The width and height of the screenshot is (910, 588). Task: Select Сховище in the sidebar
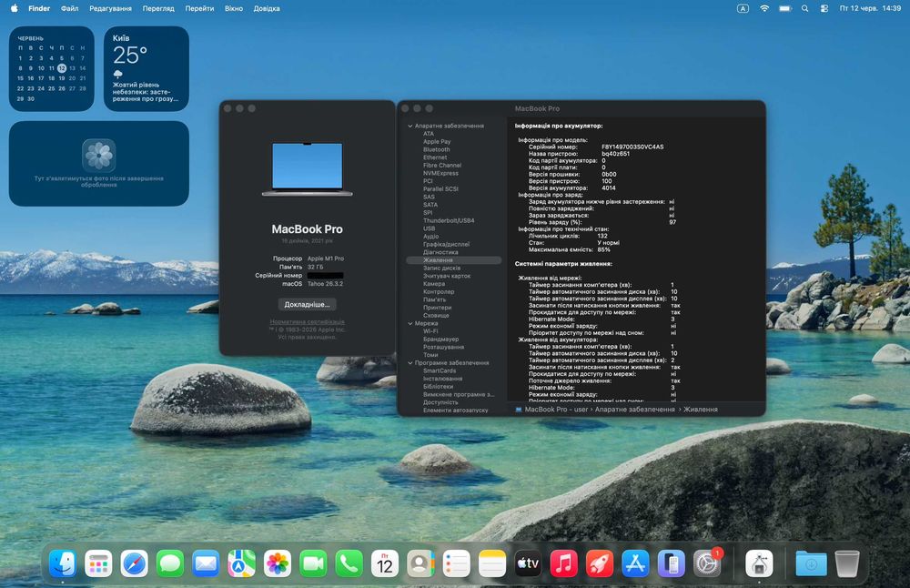pos(436,315)
